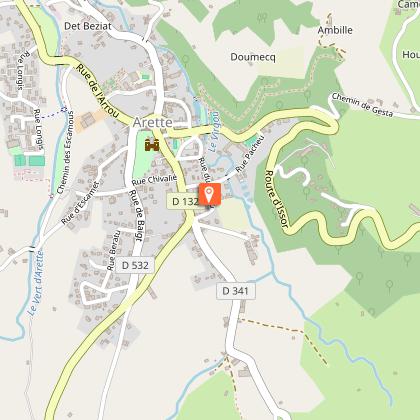420x420 pixels.
Task: Click the Route d'Issor road label
Action: click(276, 199)
